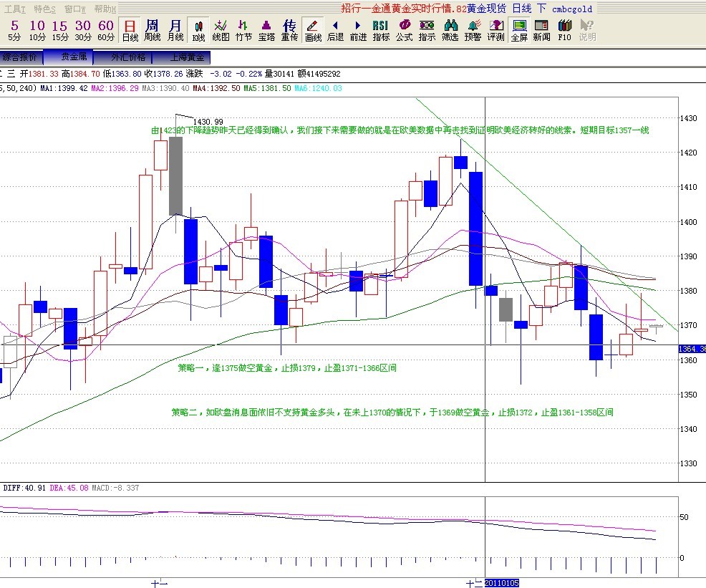Viewport: 706px width, 588px height.
Task: Click the 额41495292 turnover value
Action: [319, 74]
